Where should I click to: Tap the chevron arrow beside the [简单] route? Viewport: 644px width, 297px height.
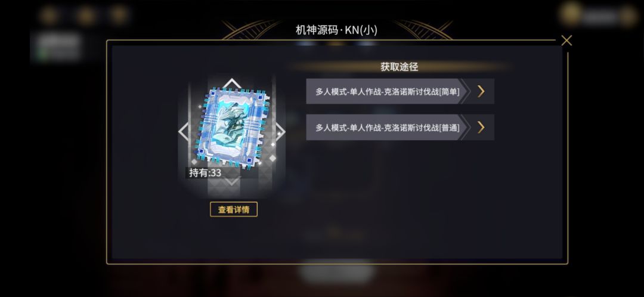pos(481,91)
